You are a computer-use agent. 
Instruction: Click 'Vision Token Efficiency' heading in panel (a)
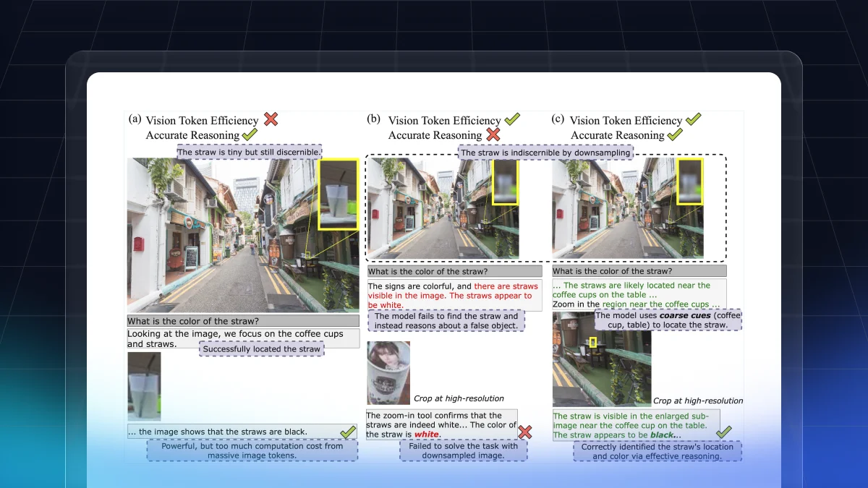pos(202,120)
